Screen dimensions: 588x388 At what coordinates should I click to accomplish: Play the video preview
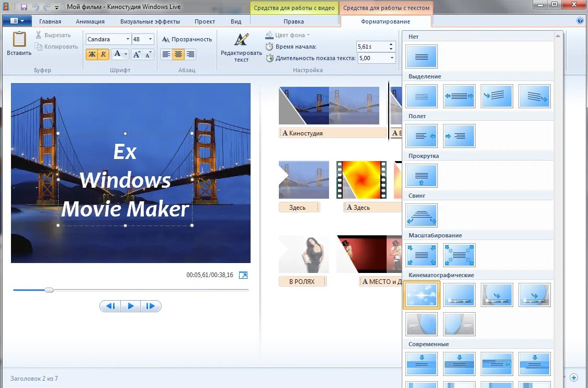130,306
